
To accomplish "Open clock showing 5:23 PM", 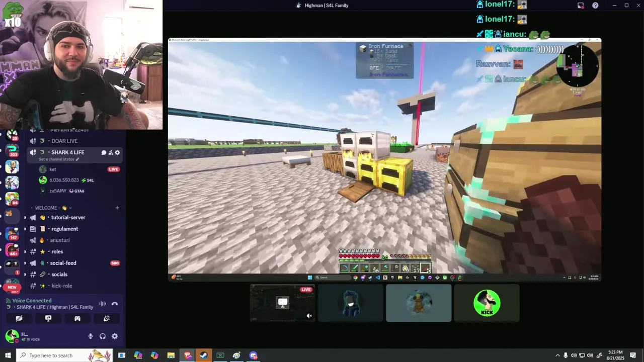I will 615,355.
